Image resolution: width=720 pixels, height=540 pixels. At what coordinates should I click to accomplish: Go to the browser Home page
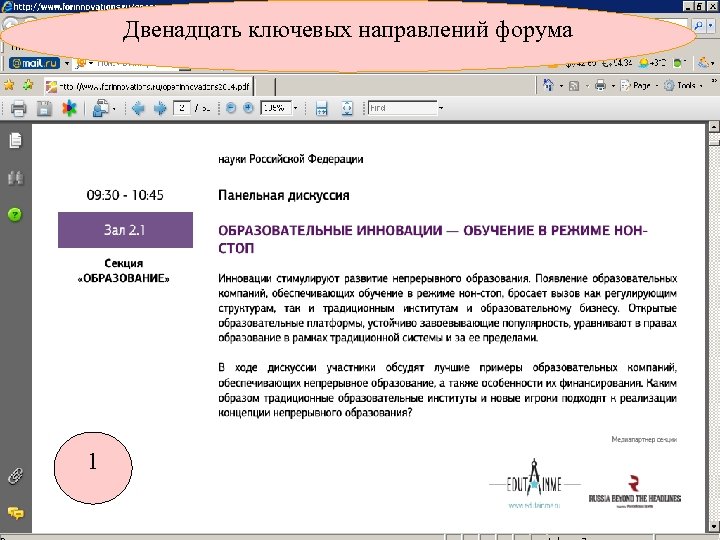coord(548,85)
